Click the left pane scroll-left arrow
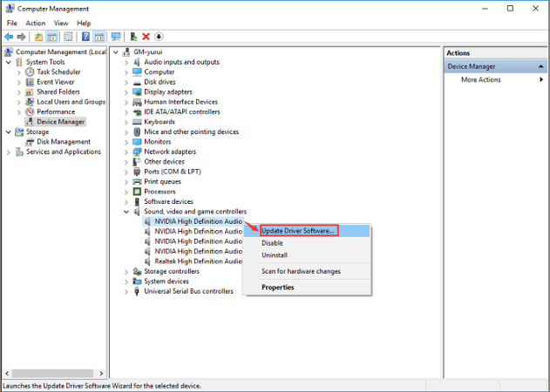Viewport: 550px width, 392px height. [7, 374]
